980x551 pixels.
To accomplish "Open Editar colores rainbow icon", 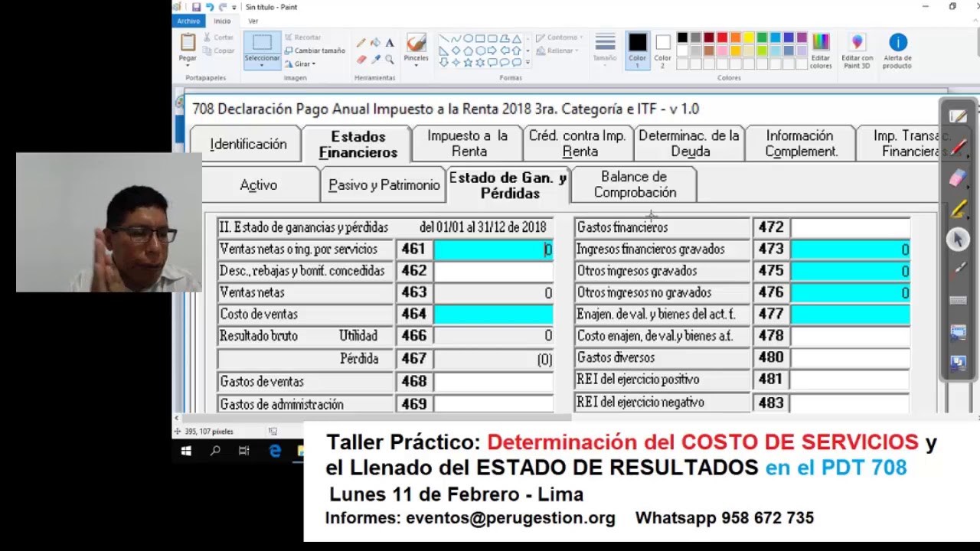I will pos(821,51).
